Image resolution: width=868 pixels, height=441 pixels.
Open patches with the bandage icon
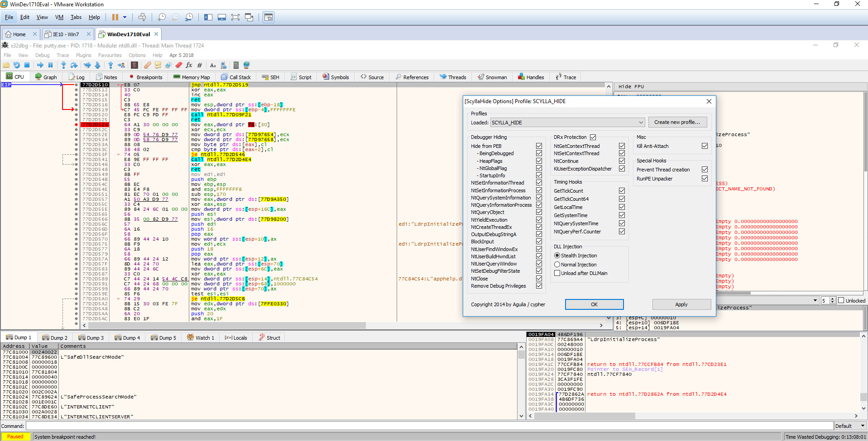tap(148, 65)
